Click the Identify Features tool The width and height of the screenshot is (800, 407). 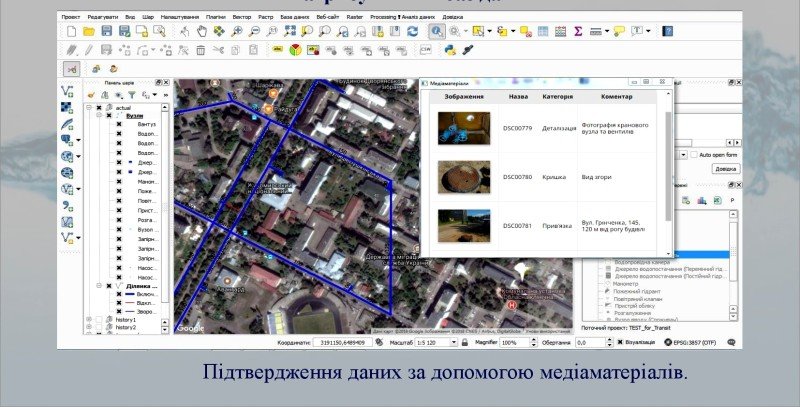point(436,32)
